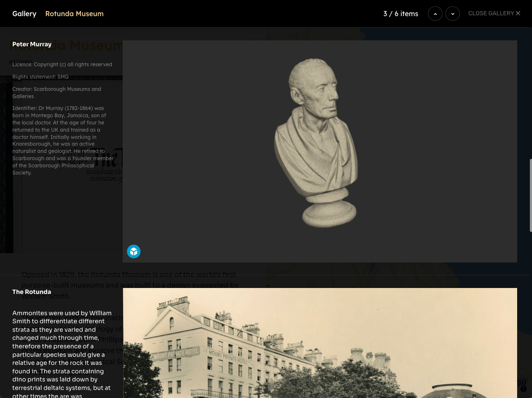Close the gallery overlay

tap(494, 14)
